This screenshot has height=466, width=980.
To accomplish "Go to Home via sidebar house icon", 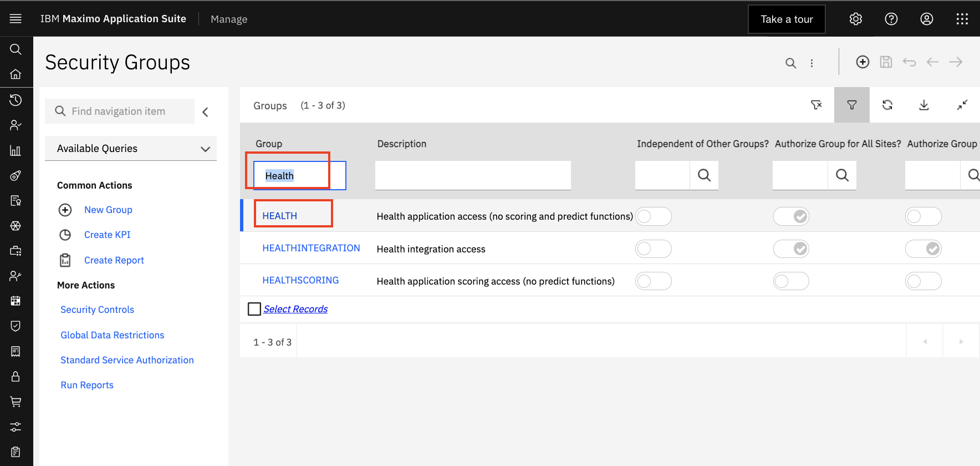I will (16, 74).
